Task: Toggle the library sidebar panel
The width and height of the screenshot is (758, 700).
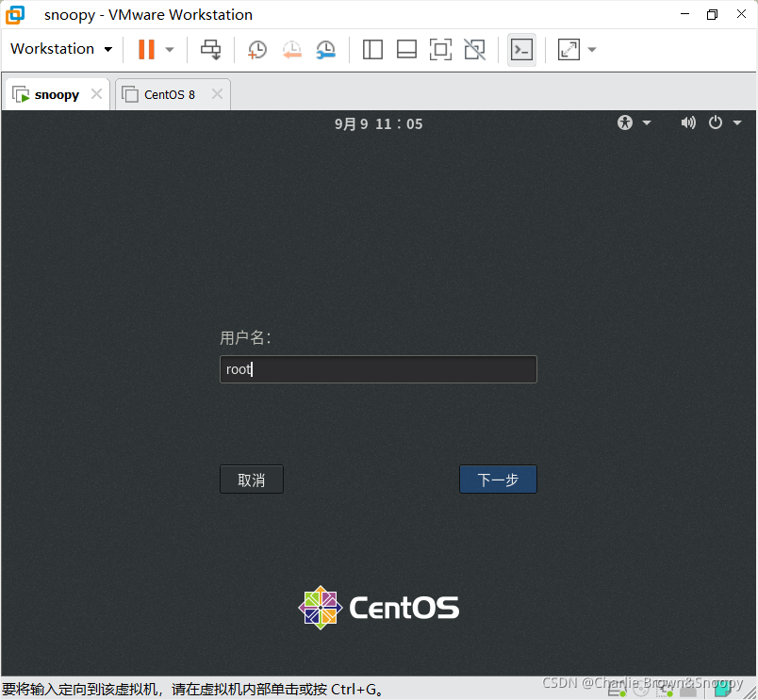Action: point(372,49)
